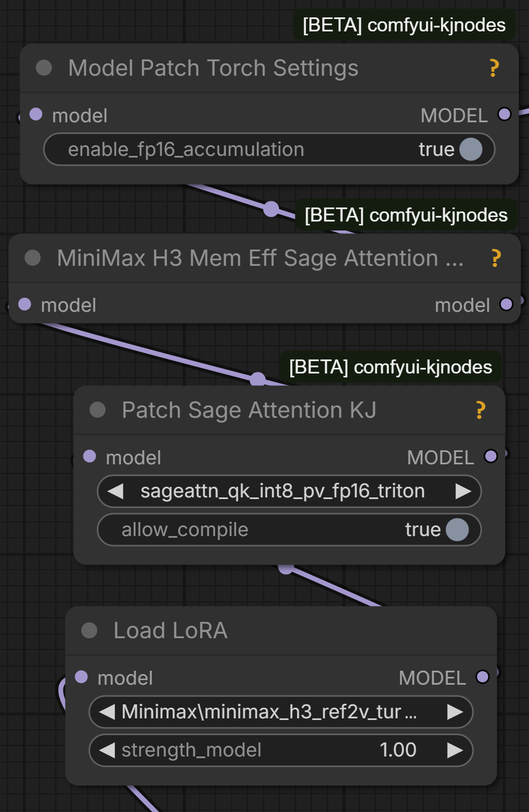Click strength_model value 1.00 field

(398, 750)
